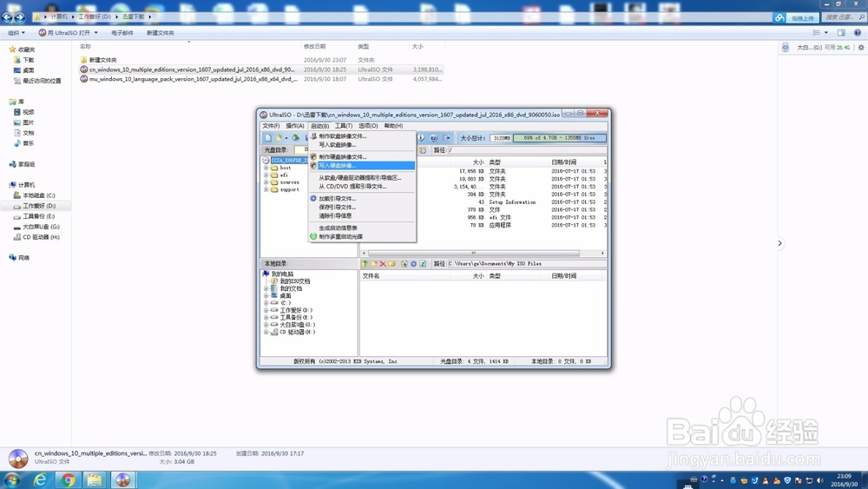This screenshot has width=868, height=489.
Task: Expand the sources folder in CD tree
Action: (x=266, y=182)
